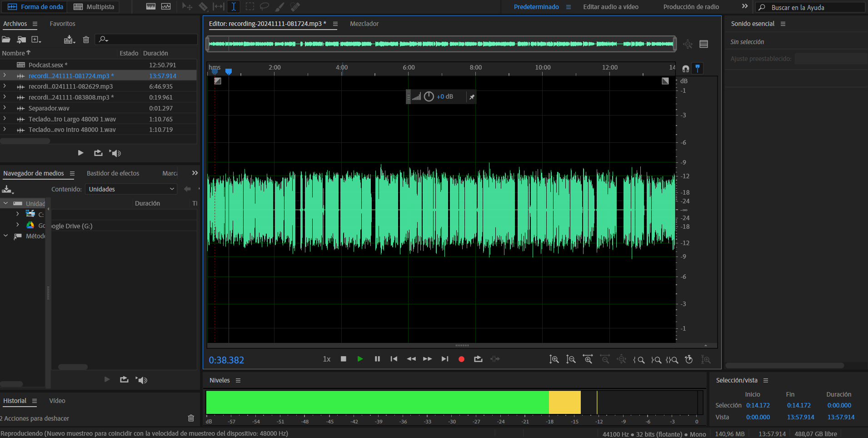Viewport: 868px width, 438px height.
Task: Click zoom in at in point icon
Action: tap(639, 360)
